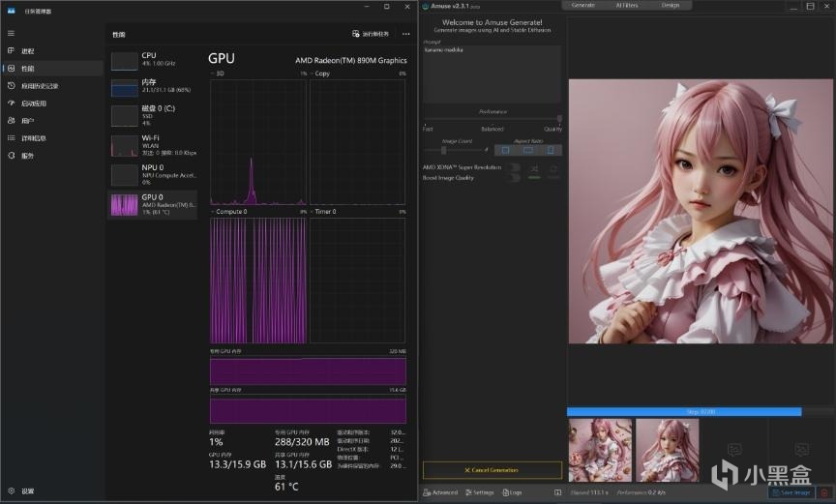Open the Timer 0 engine graph dropdown
The image size is (836, 504).
click(x=323, y=212)
